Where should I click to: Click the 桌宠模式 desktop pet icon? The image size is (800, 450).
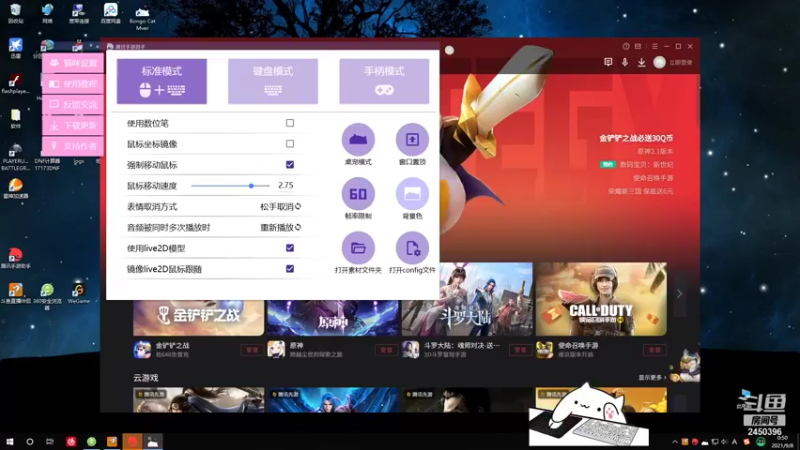(x=358, y=140)
